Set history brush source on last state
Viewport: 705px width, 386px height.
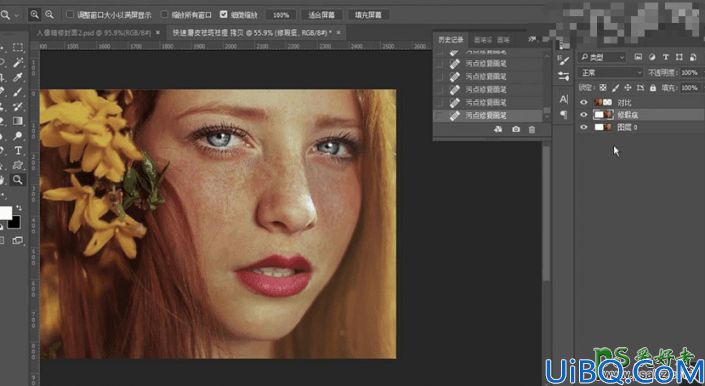(440, 115)
